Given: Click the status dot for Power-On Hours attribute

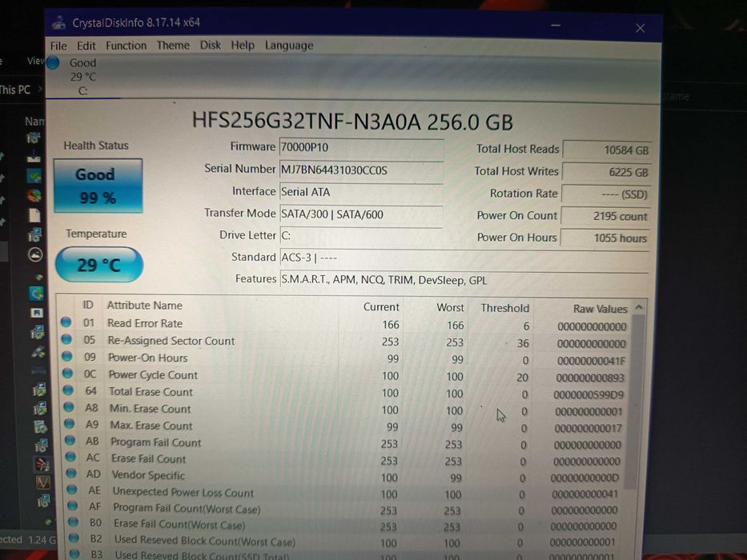Looking at the screenshot, I should [66, 356].
